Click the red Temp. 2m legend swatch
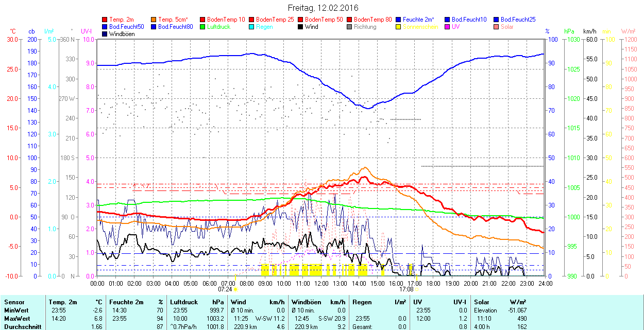 [105, 19]
